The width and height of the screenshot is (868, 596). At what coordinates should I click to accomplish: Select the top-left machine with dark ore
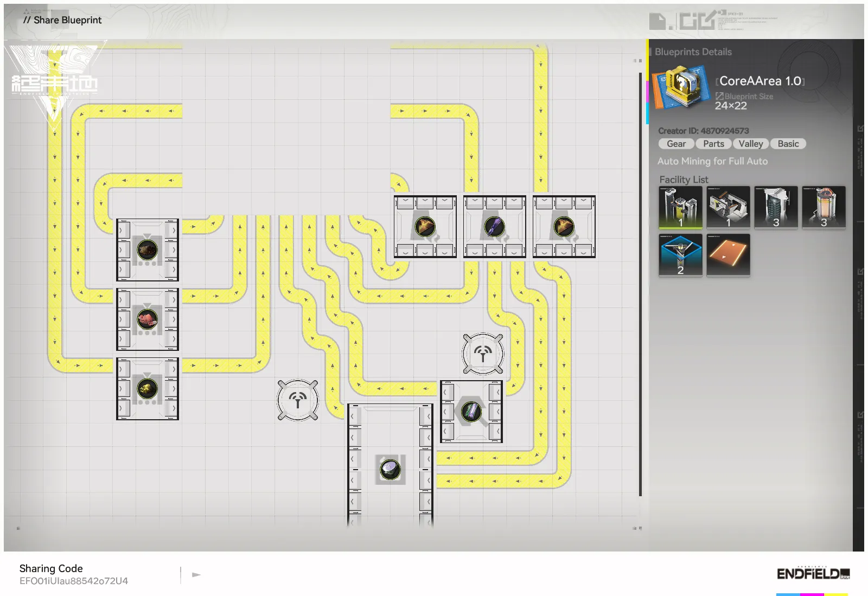[148, 250]
